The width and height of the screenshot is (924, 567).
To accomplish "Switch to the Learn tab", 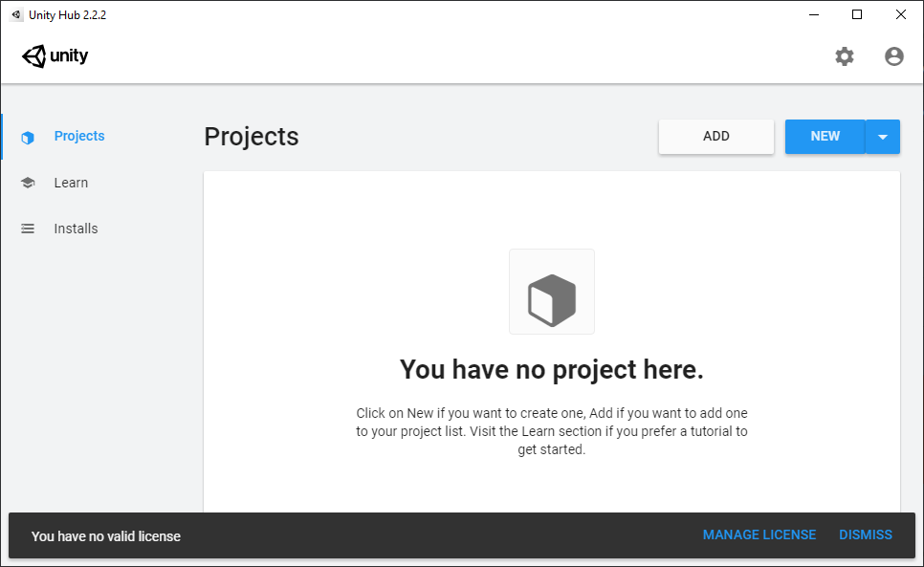I will tap(72, 183).
